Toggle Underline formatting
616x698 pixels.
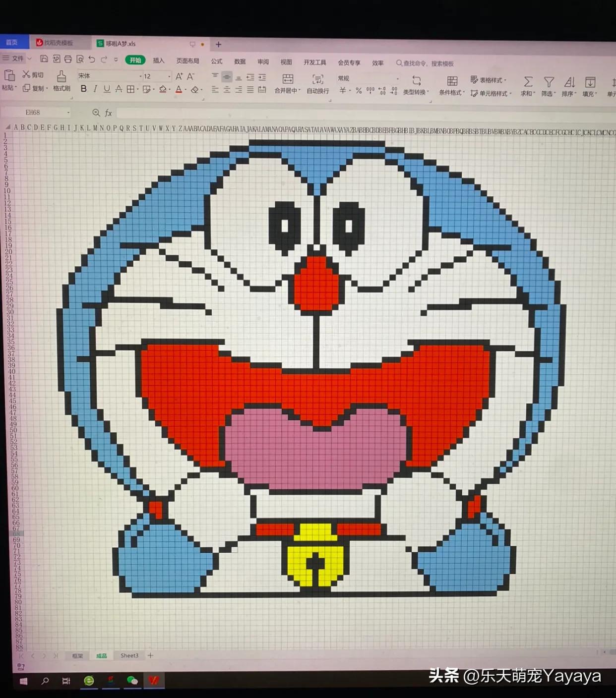(107, 89)
